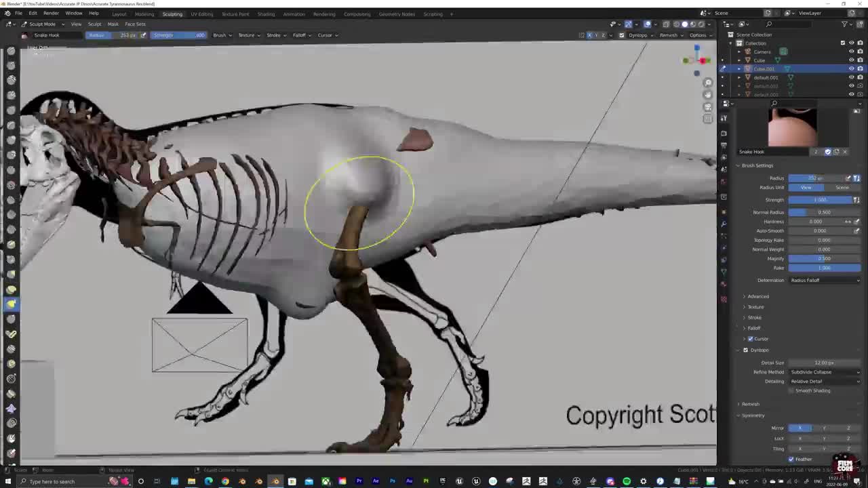Toggle render camera icon for Cube row
868x488 pixels.
[860, 60]
